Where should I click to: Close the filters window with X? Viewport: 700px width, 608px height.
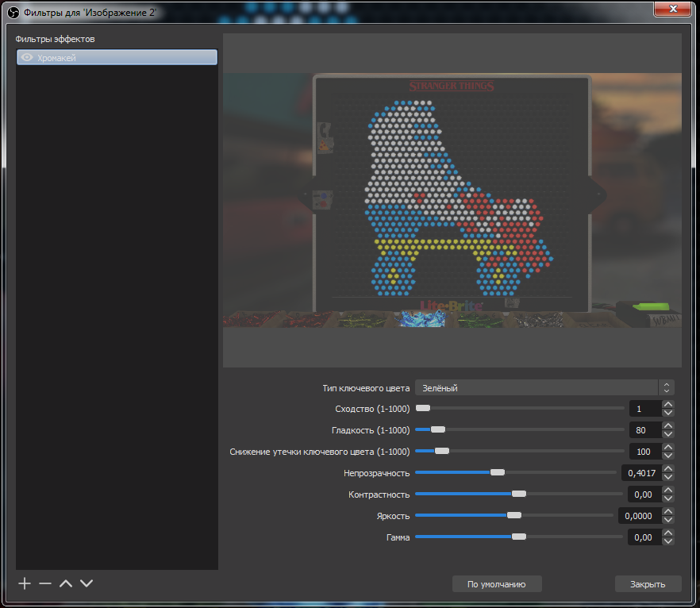tap(673, 9)
